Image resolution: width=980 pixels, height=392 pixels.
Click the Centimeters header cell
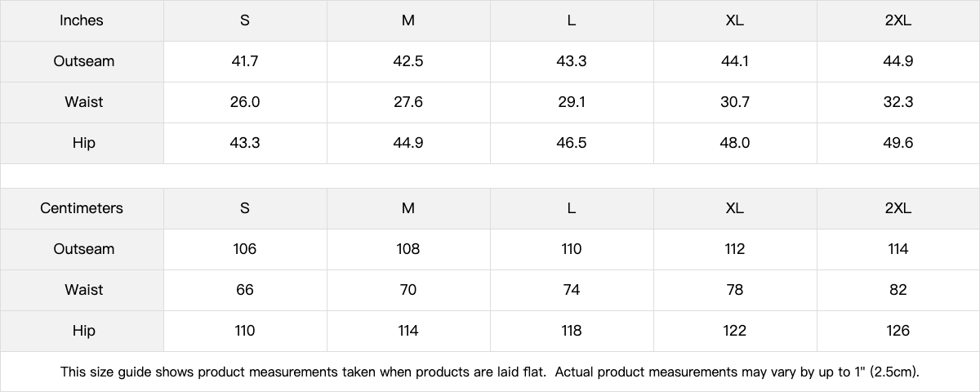[82, 208]
